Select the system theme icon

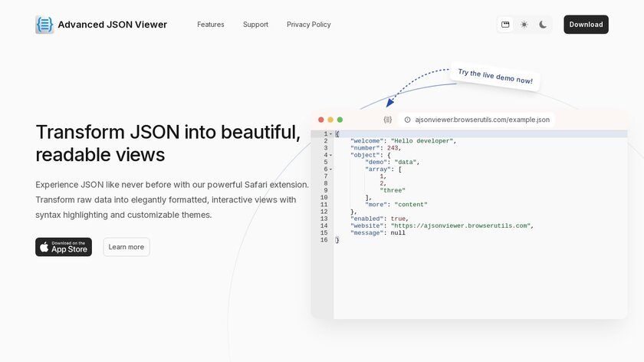pyautogui.click(x=505, y=25)
